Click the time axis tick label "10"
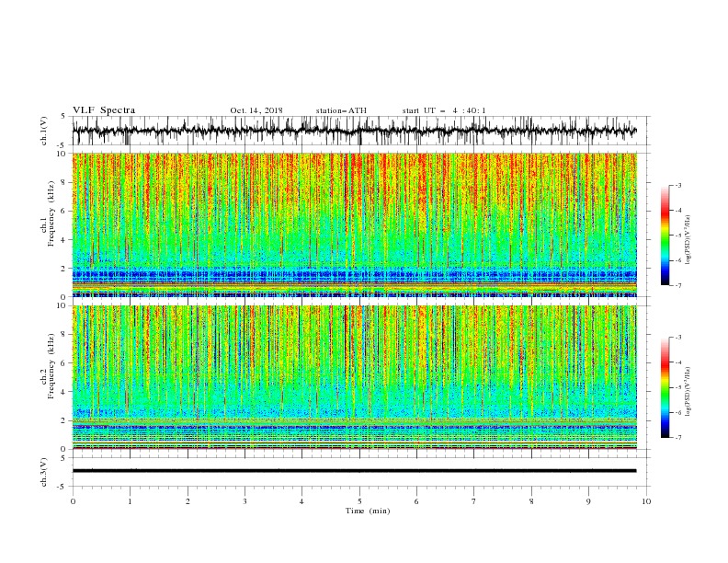728x563 pixels. pyautogui.click(x=646, y=501)
